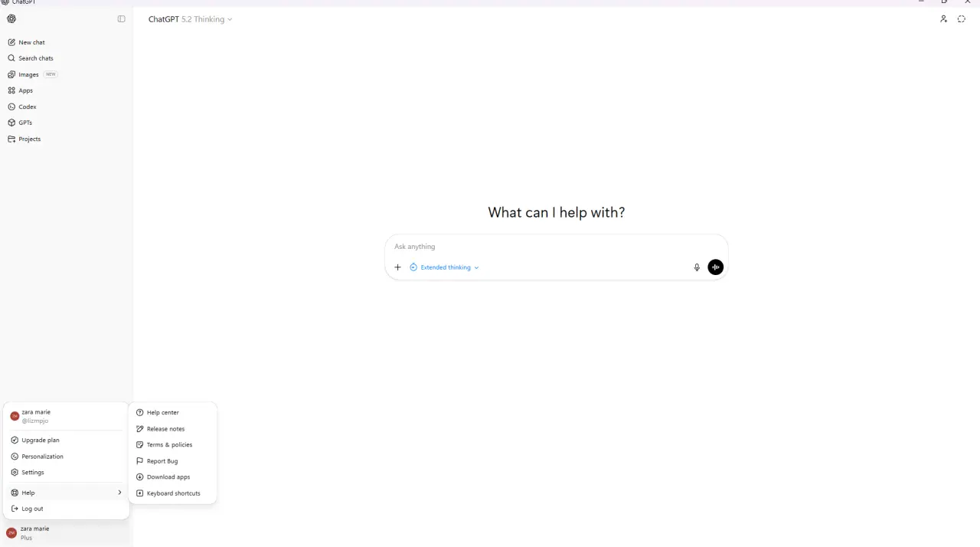Collapse the sidebar with the panel icon
Viewport: 980px width, 547px height.
(x=121, y=19)
